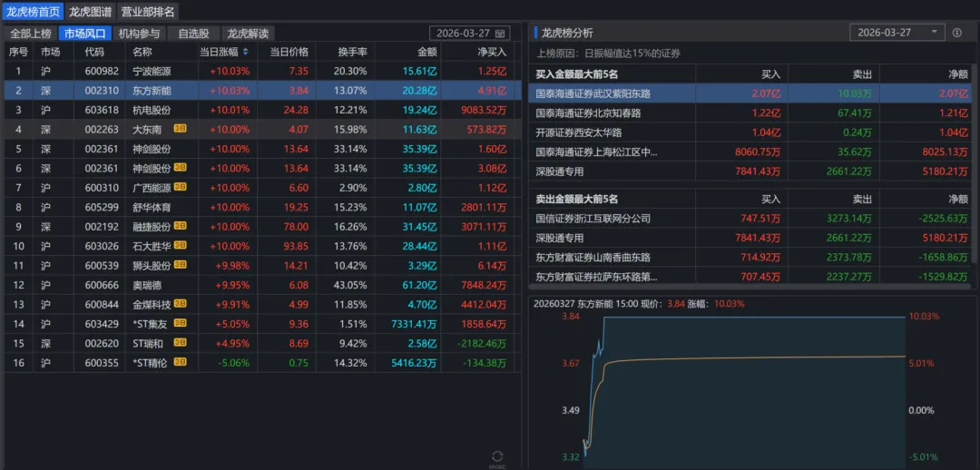Click 上榜原因 description text
This screenshot has width=980, height=470.
(x=609, y=54)
